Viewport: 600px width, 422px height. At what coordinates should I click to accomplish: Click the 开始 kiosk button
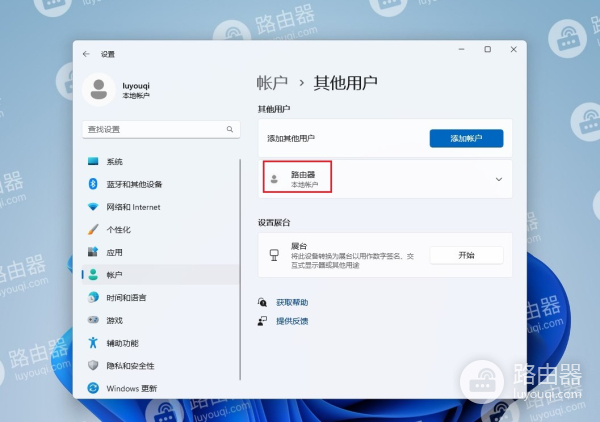pos(466,255)
